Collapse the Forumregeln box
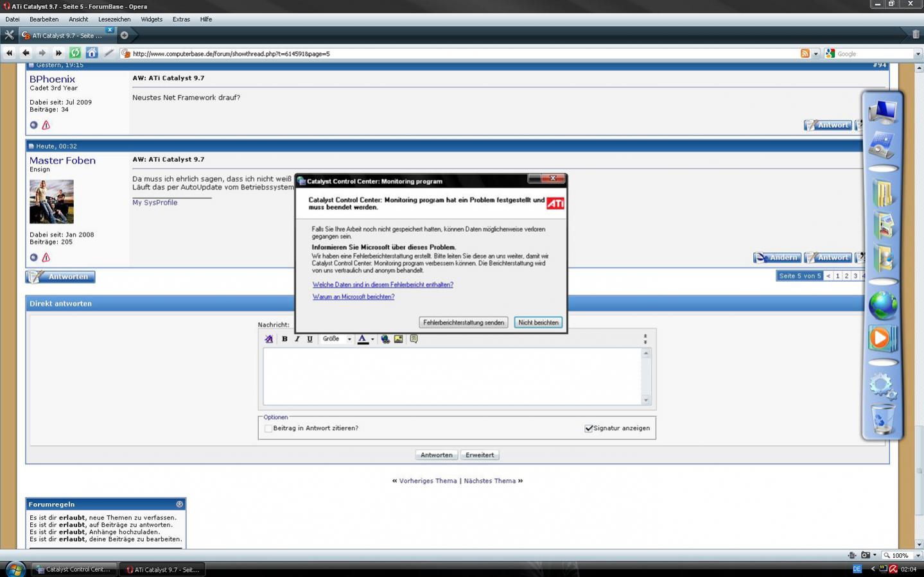Screen dimensions: 924x577 coord(180,504)
